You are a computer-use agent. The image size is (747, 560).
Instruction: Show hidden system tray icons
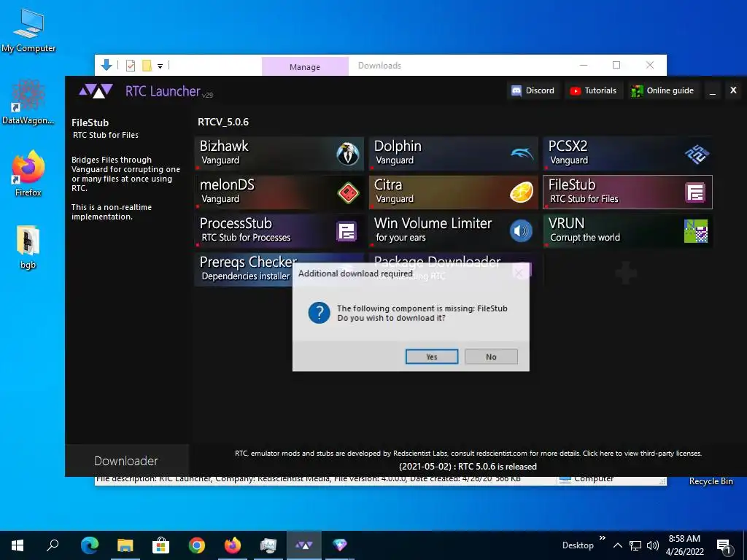(617, 545)
